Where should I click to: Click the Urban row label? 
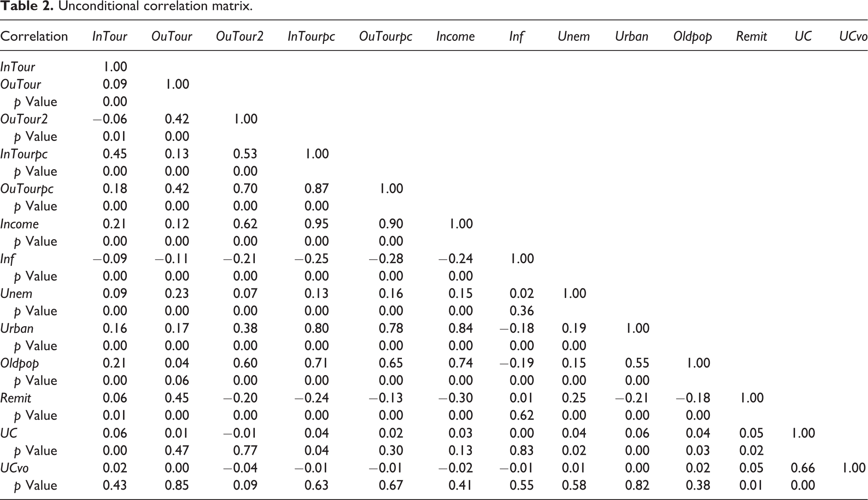[17, 328]
